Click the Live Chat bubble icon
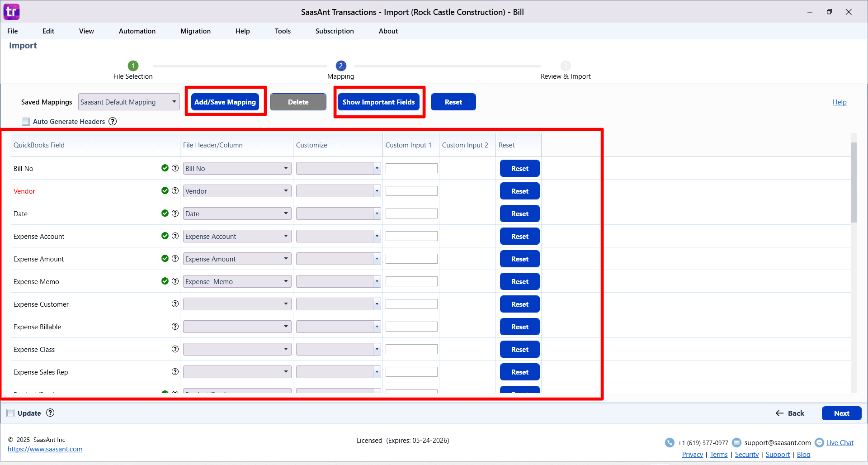 coord(819,442)
